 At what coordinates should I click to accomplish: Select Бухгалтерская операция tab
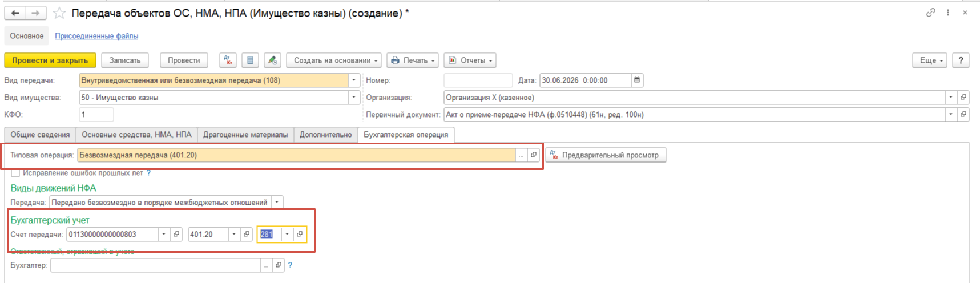click(x=406, y=135)
